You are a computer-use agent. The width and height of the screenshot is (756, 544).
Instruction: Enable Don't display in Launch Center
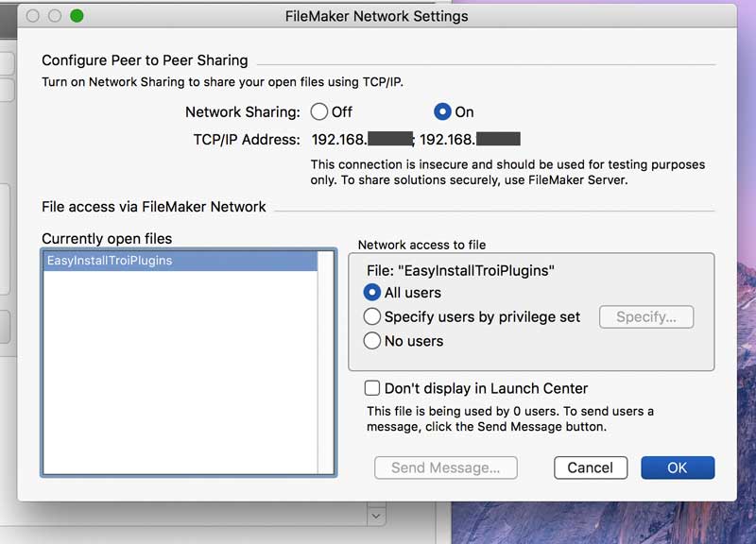(x=372, y=388)
